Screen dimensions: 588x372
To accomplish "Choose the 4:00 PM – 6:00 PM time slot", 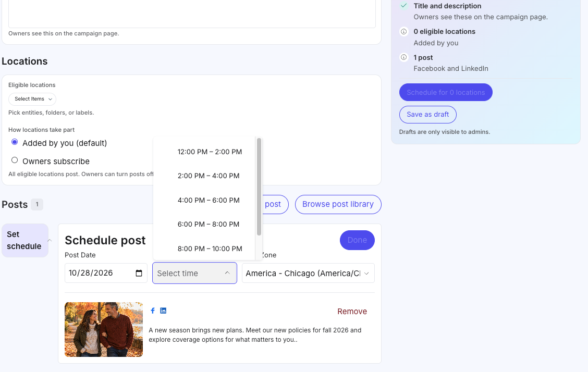I will coord(209,200).
